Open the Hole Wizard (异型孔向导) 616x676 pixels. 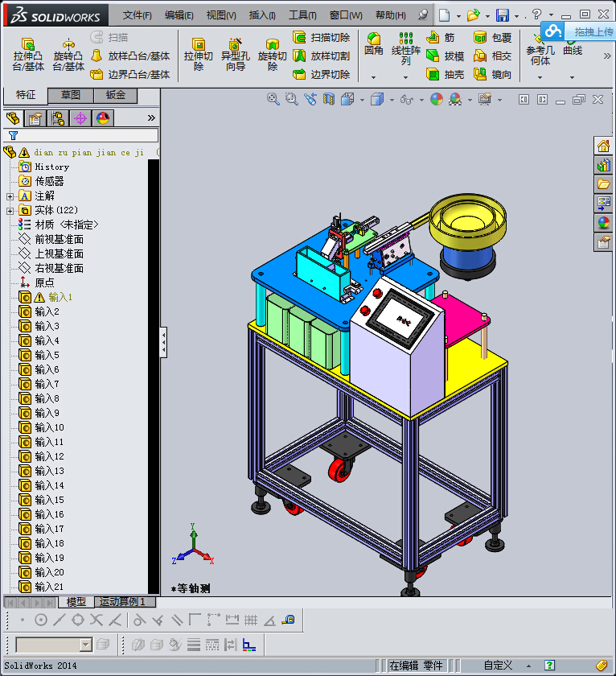click(235, 54)
